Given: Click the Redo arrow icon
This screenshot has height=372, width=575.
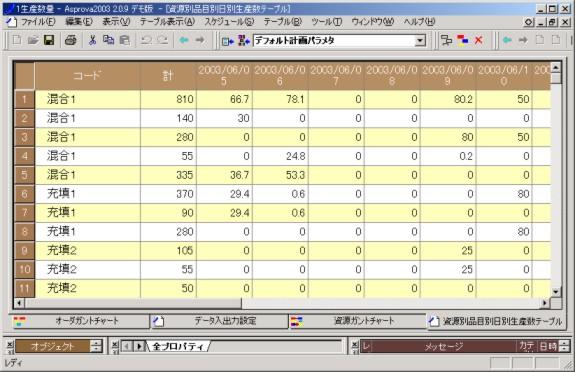Looking at the screenshot, I should 162,40.
